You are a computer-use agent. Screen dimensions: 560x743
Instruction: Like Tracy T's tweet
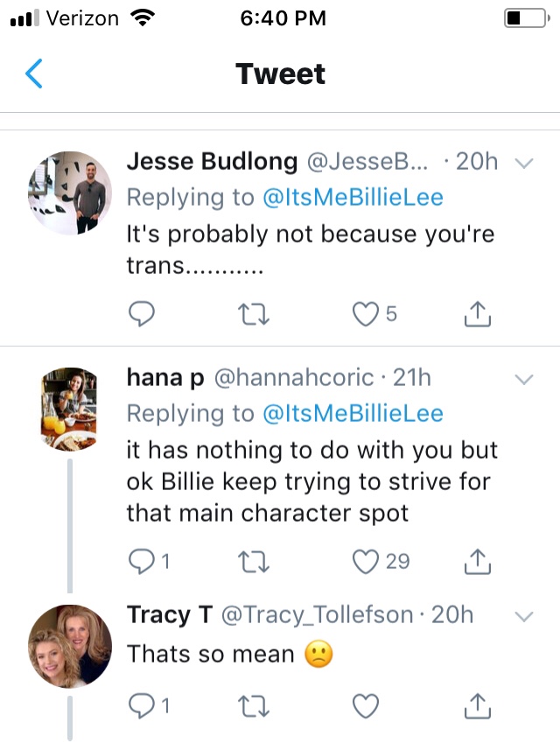pyautogui.click(x=365, y=704)
